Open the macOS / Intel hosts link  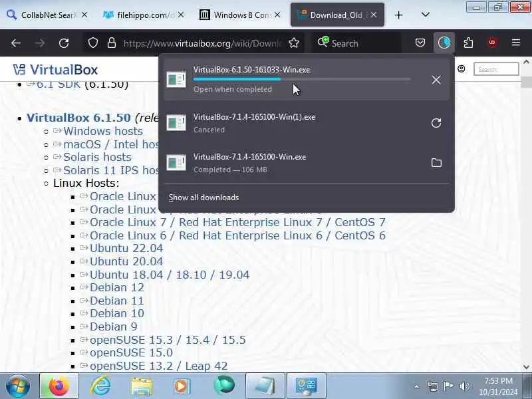point(111,144)
